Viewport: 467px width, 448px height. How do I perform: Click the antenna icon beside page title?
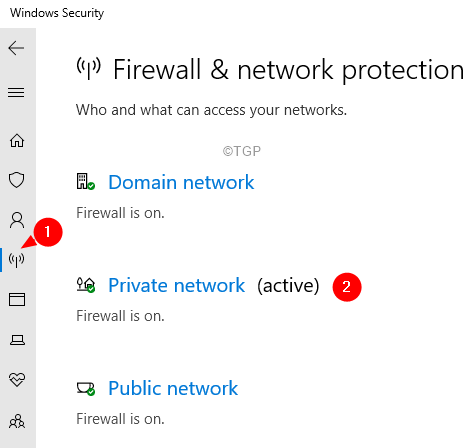pos(88,68)
